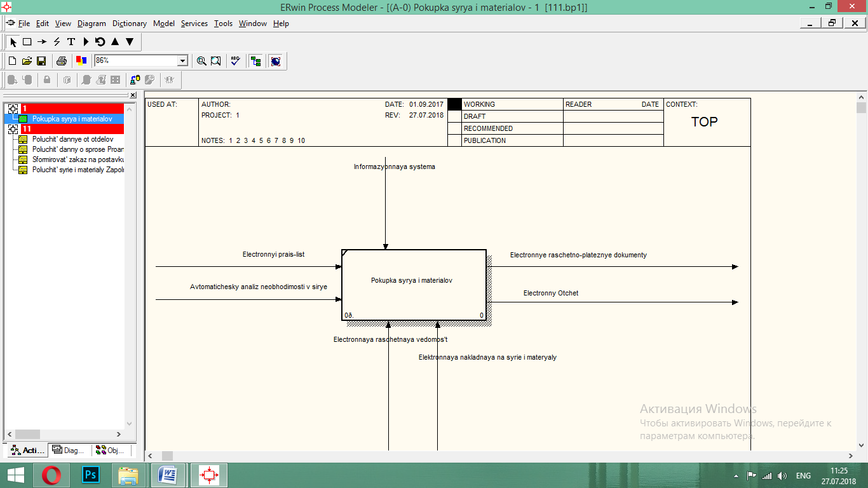Open the zoom percentage dropdown arrow
Image resolution: width=868 pixels, height=488 pixels.
click(x=183, y=61)
